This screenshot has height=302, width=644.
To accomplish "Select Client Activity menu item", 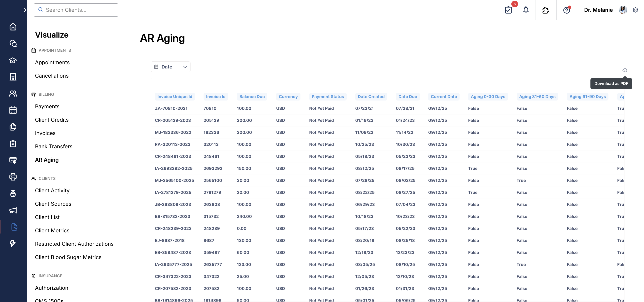I will (x=52, y=190).
